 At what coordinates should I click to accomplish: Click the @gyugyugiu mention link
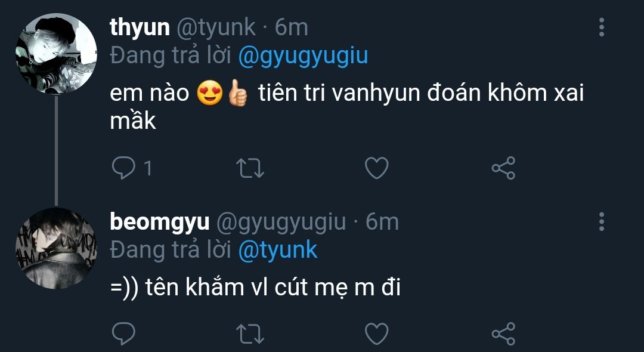tap(303, 56)
